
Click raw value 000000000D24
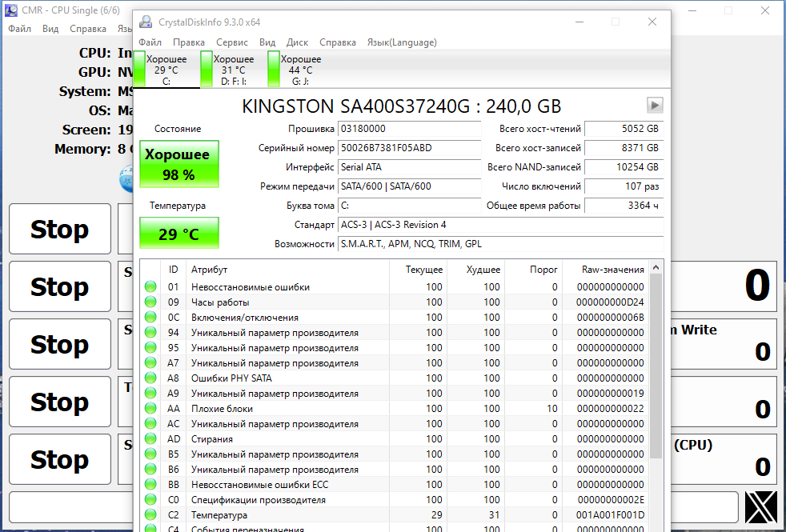(x=610, y=302)
